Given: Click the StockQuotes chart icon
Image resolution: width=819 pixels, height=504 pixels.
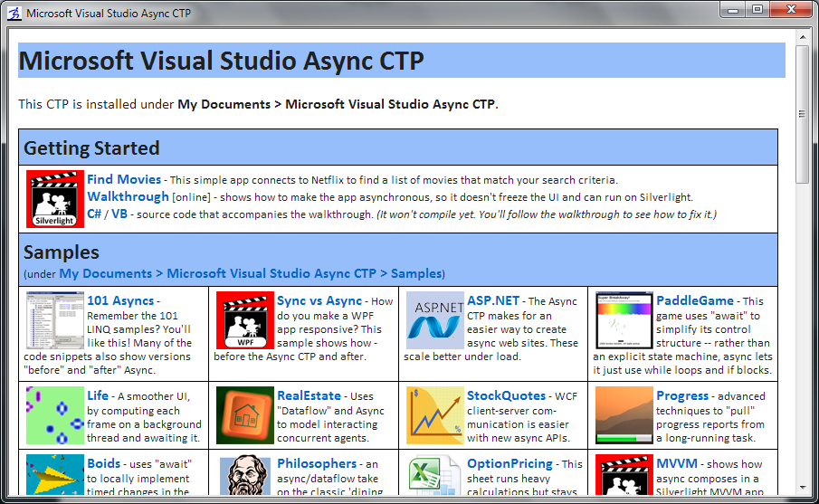Looking at the screenshot, I should point(435,415).
